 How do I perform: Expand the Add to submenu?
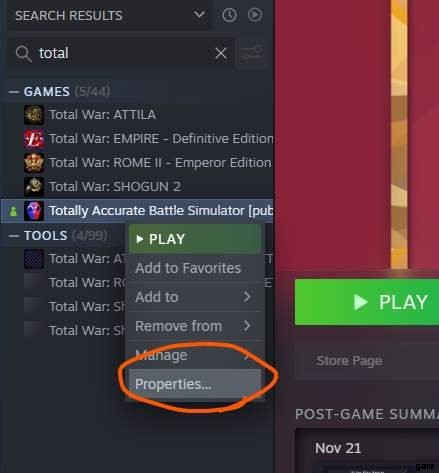tap(194, 297)
